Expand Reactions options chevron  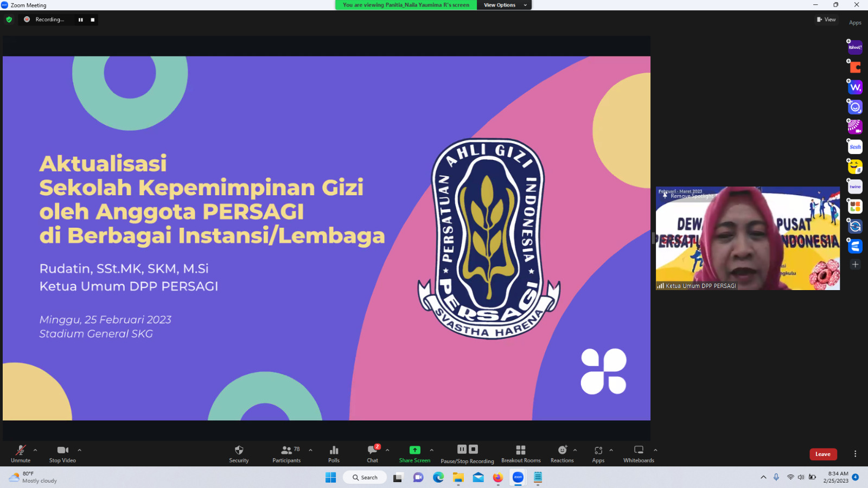click(x=575, y=450)
